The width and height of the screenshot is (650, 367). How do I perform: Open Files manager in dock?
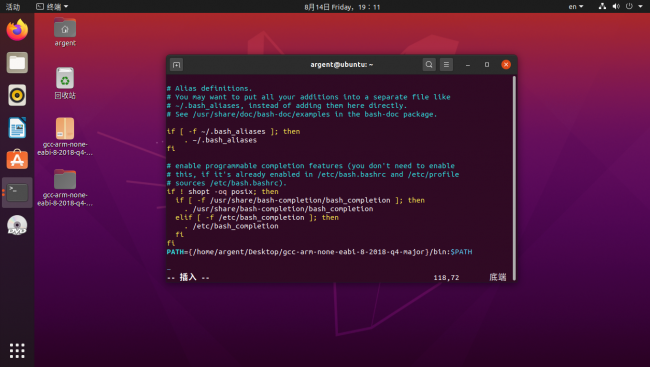(17, 63)
